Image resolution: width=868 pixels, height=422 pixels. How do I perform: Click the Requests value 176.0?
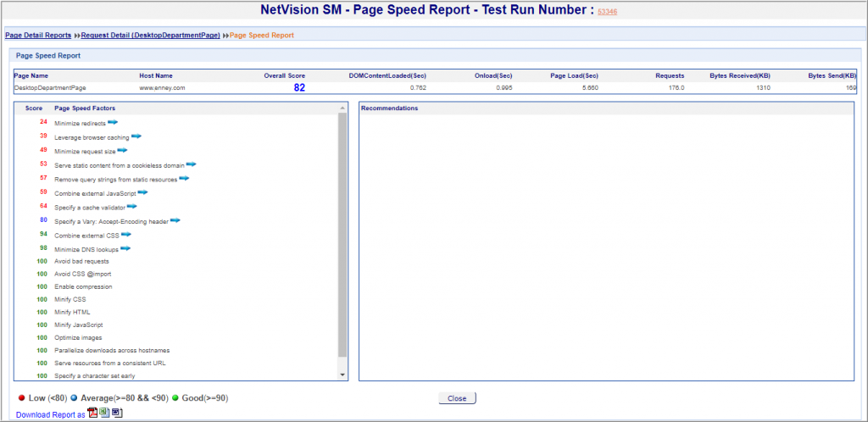click(x=676, y=88)
